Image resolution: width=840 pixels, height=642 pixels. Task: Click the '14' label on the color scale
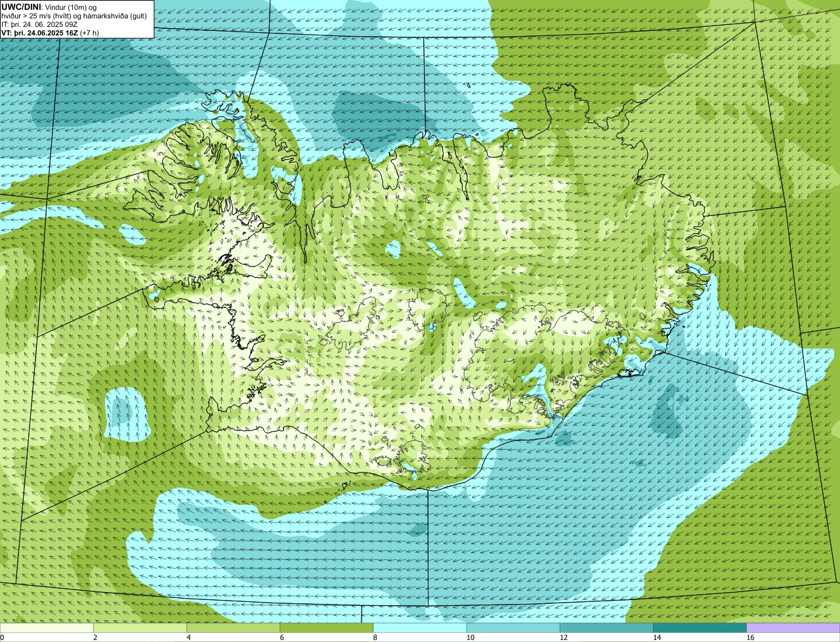coord(656,637)
